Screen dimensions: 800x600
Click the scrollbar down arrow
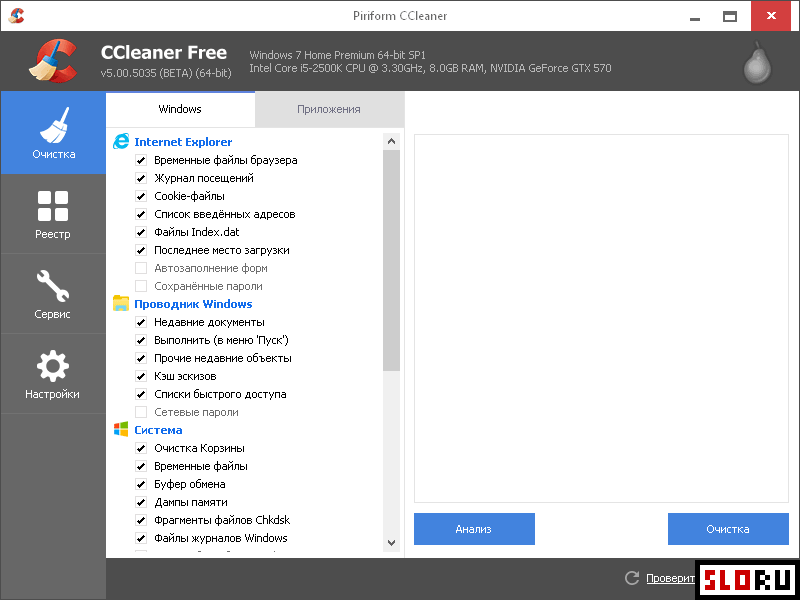(x=391, y=543)
